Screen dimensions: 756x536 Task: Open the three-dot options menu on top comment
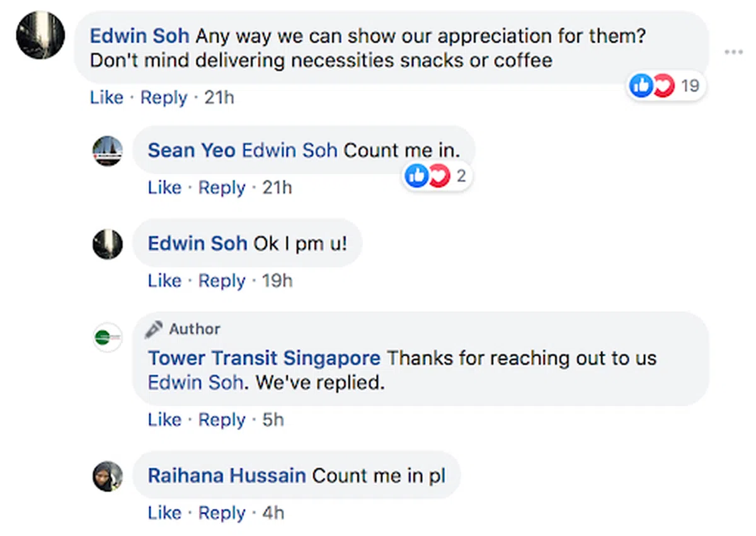pyautogui.click(x=733, y=52)
